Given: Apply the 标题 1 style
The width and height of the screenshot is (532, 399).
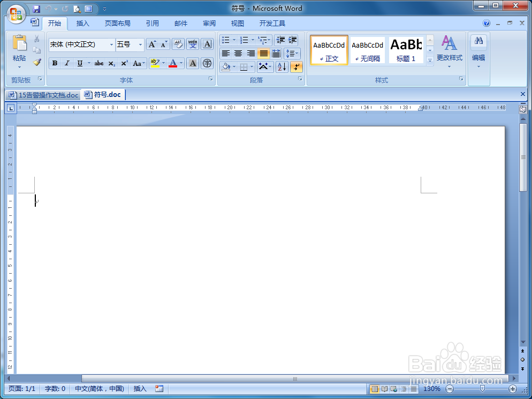Looking at the screenshot, I should tap(406, 50).
